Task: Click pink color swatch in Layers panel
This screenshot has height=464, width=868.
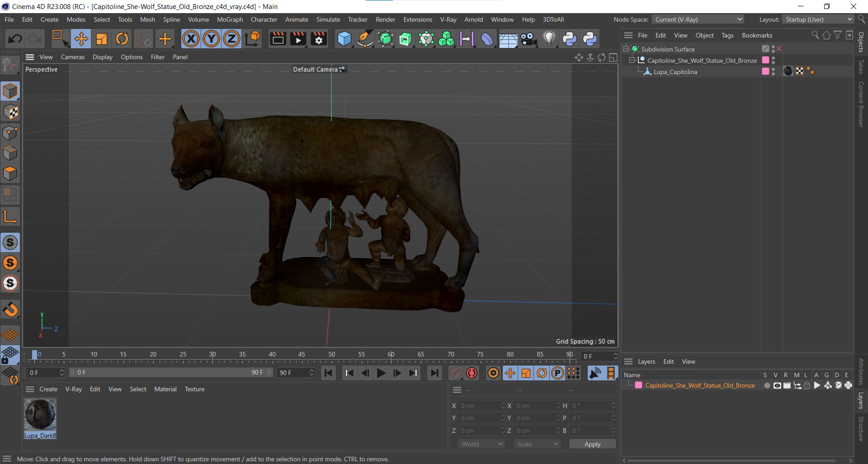Action: 638,385
